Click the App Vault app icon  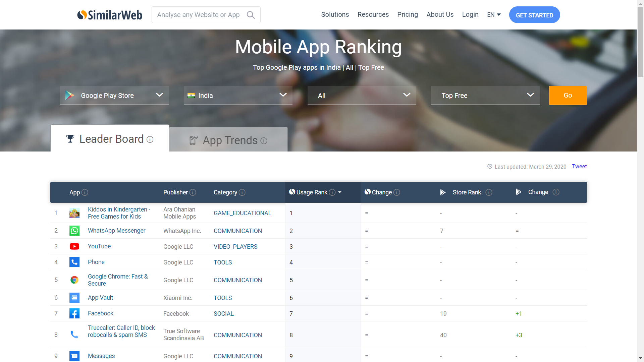click(74, 298)
